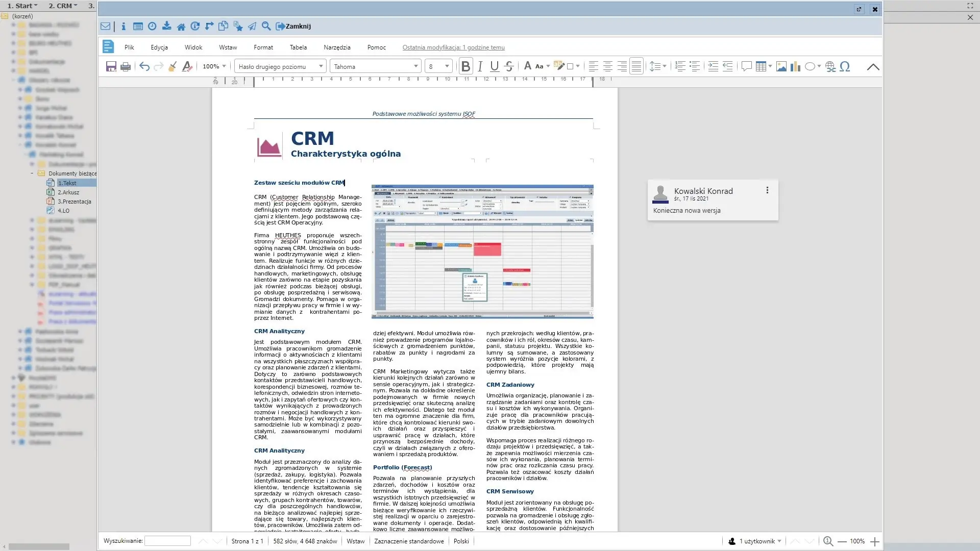Click the numbered list icon
980x551 pixels.
680,66
